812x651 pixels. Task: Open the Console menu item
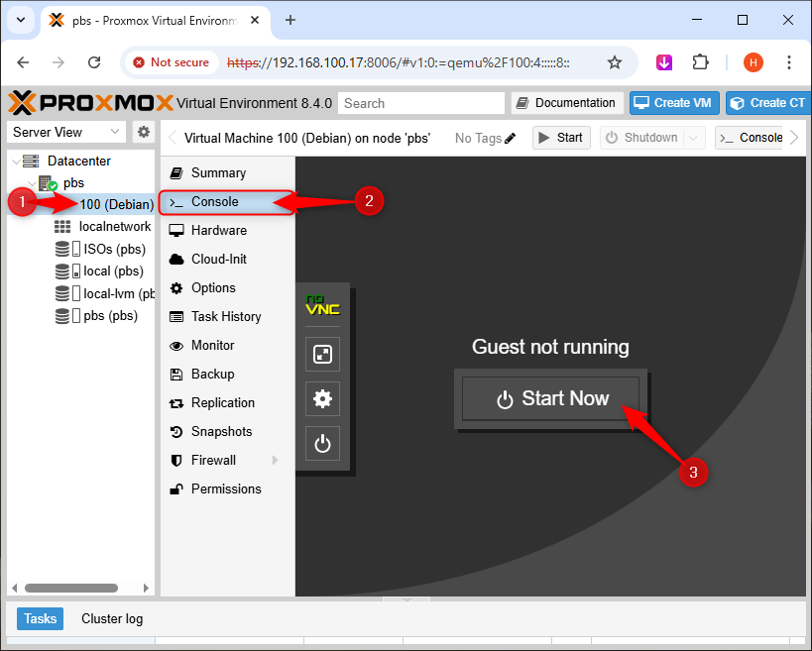pyautogui.click(x=227, y=202)
